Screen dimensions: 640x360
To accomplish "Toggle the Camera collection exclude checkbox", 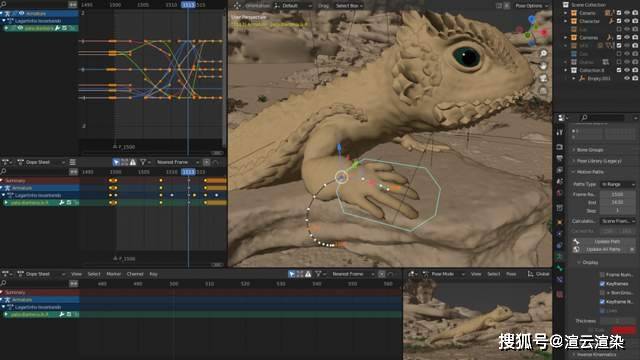I will pyautogui.click(x=619, y=13).
